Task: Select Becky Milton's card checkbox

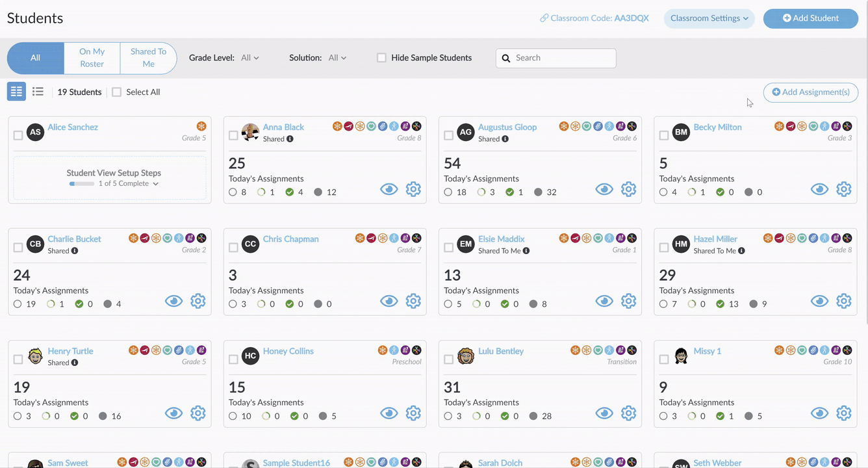Action: (x=663, y=135)
